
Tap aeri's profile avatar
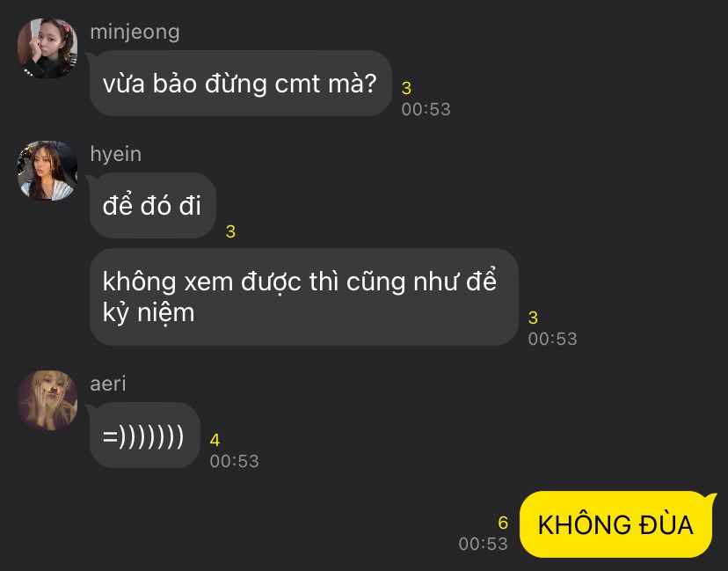[x=47, y=400]
